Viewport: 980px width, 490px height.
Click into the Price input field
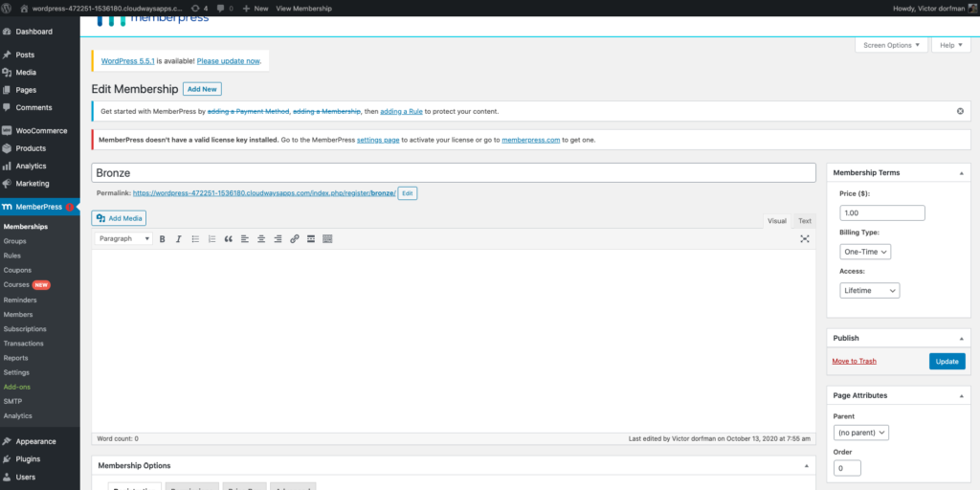point(881,212)
